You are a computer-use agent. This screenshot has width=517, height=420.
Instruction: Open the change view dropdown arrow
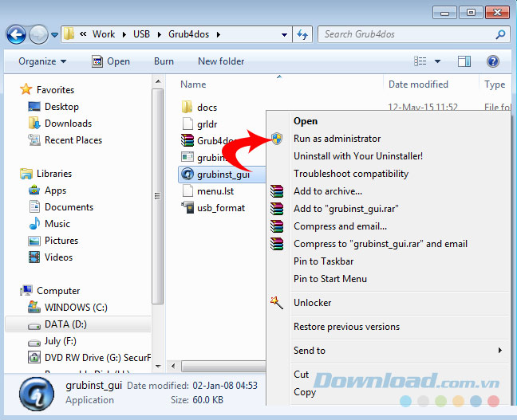point(438,61)
